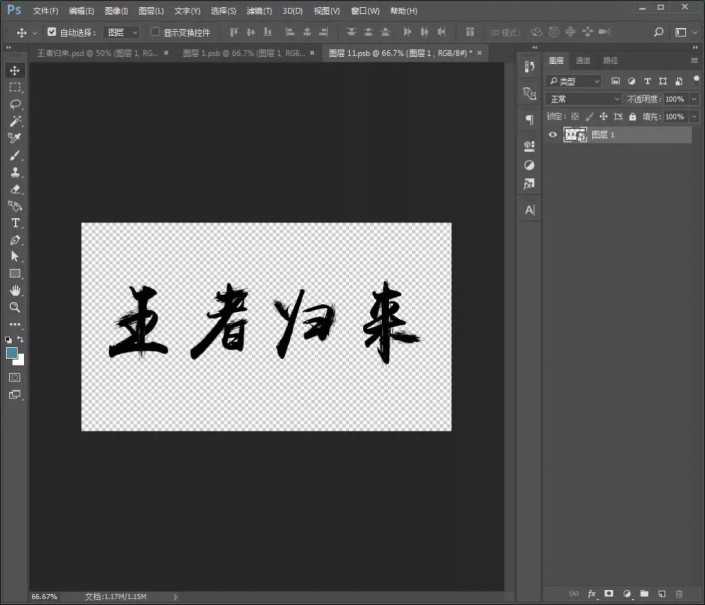Select the Zoom tool in toolbox
Viewport: 705px width, 605px height.
15,307
